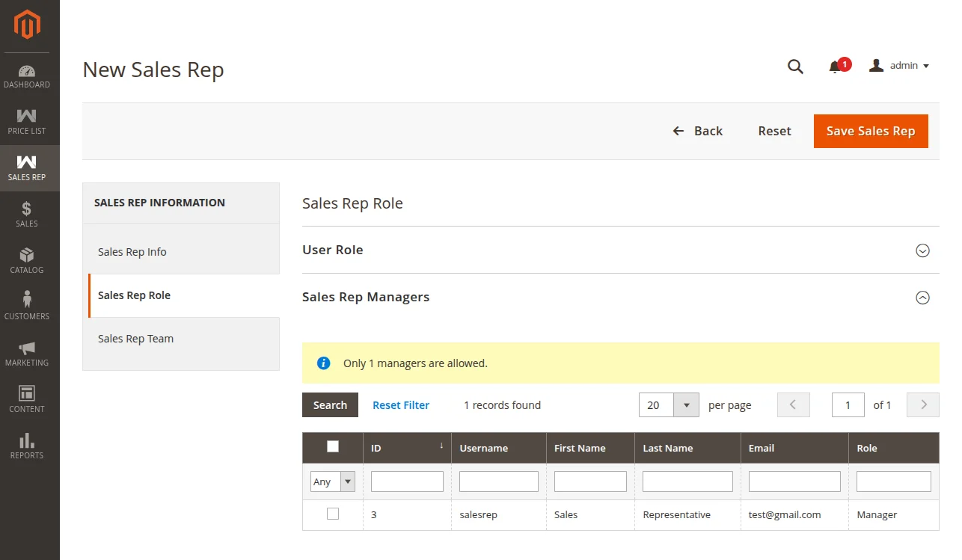Collapse the Sales Rep Managers section

(922, 298)
